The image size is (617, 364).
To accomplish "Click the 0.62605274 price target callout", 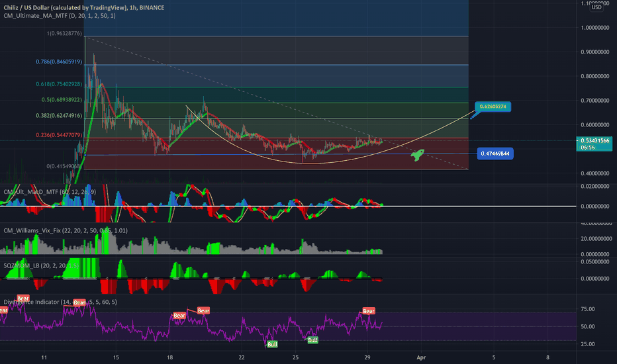I will pyautogui.click(x=493, y=107).
